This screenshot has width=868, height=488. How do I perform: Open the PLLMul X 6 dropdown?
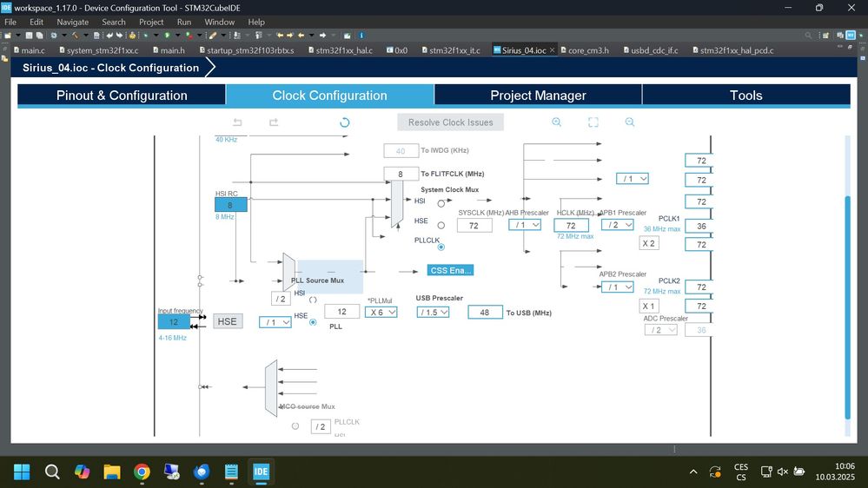coord(381,313)
